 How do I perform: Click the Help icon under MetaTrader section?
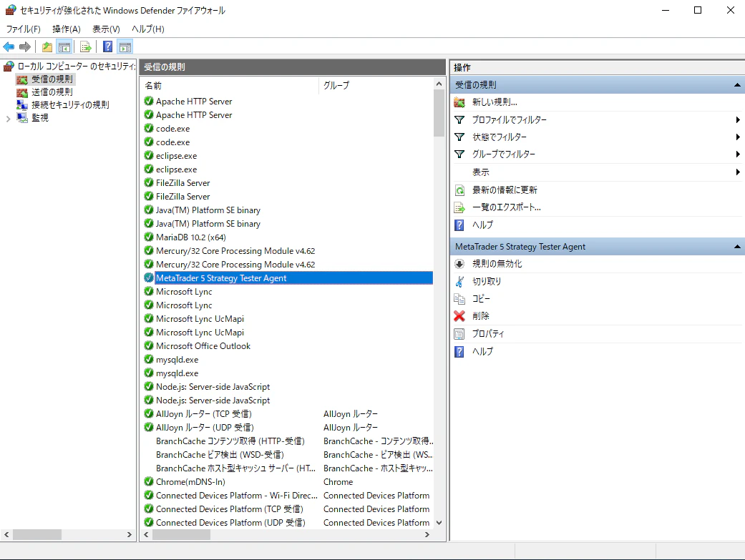click(459, 351)
